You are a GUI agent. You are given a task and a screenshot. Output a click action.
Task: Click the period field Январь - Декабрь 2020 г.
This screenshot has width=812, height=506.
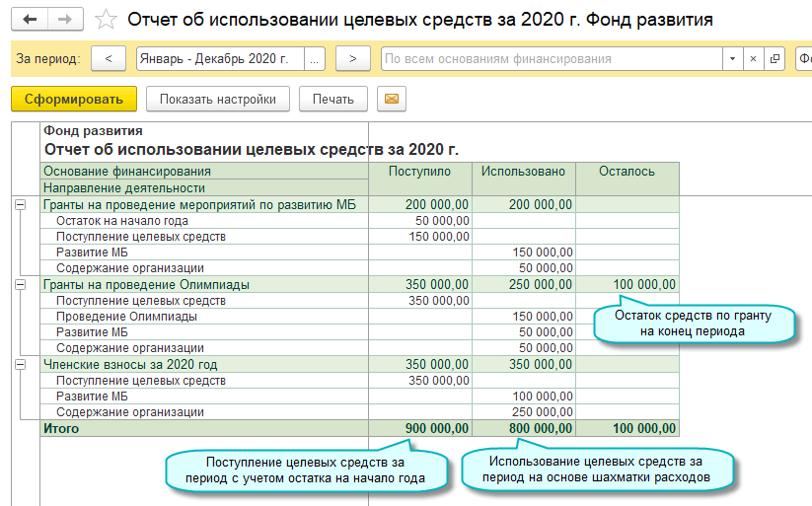coord(220,59)
